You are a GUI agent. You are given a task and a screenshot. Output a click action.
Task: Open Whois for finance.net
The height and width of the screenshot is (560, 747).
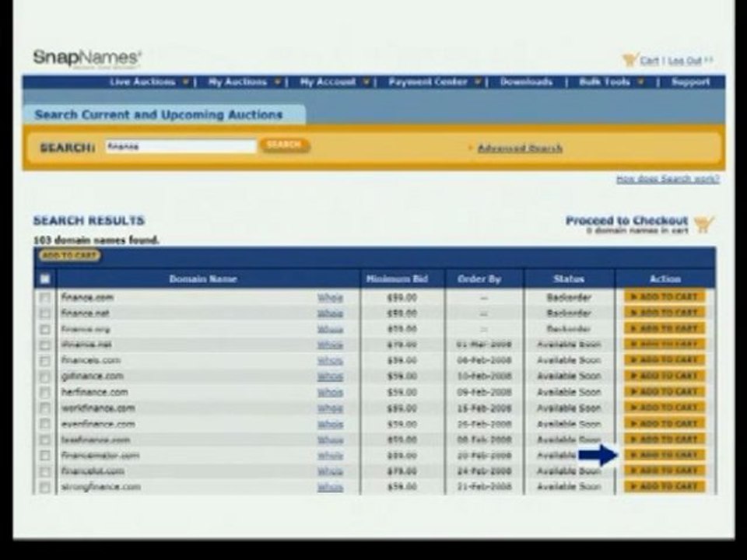330,313
